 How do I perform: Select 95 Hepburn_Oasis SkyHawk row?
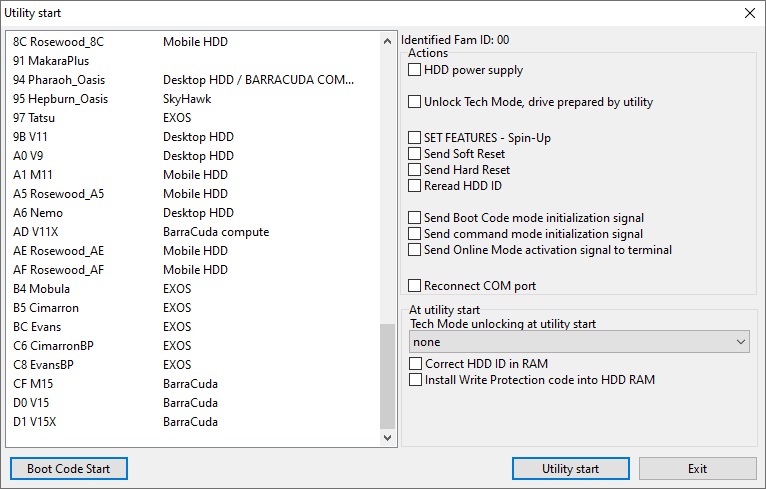pos(61,99)
